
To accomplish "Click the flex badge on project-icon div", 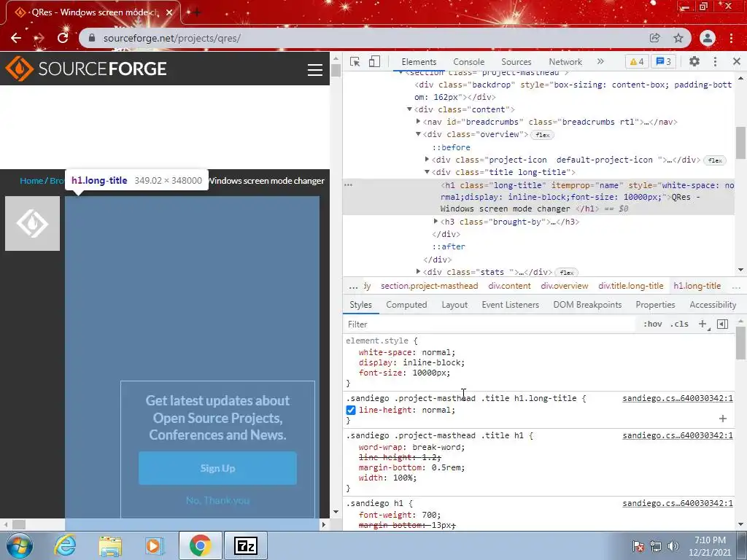I will 715,160.
